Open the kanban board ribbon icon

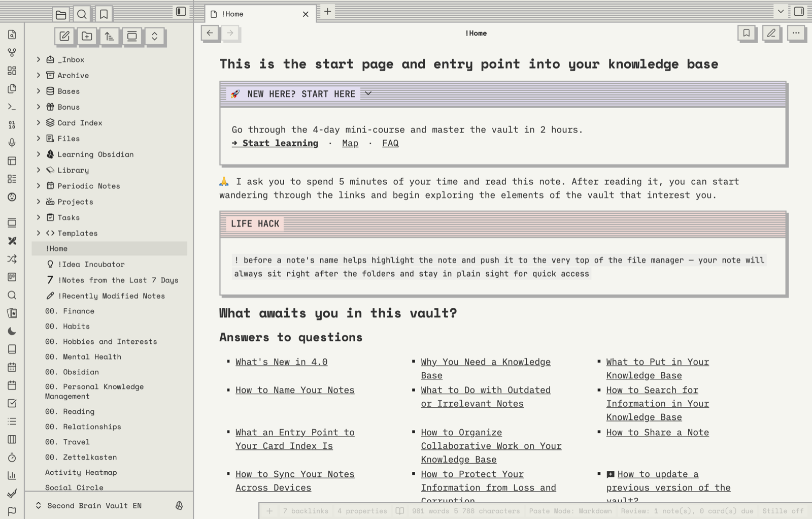click(x=12, y=277)
